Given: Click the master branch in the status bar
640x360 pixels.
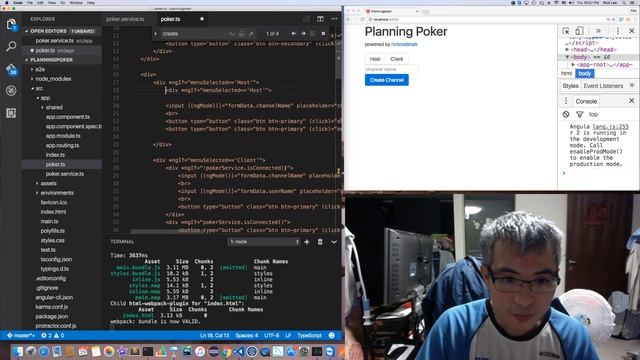Looking at the screenshot, I should [x=21, y=336].
